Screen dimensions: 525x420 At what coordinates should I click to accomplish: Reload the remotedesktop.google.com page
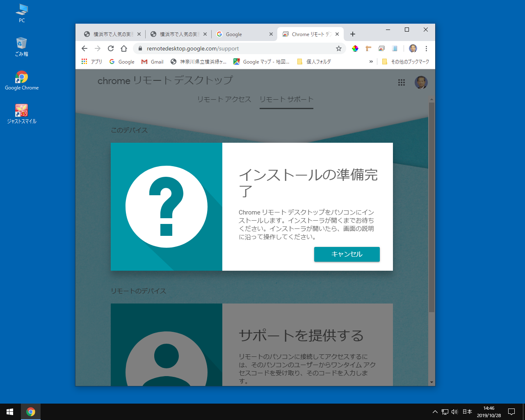[111, 48]
